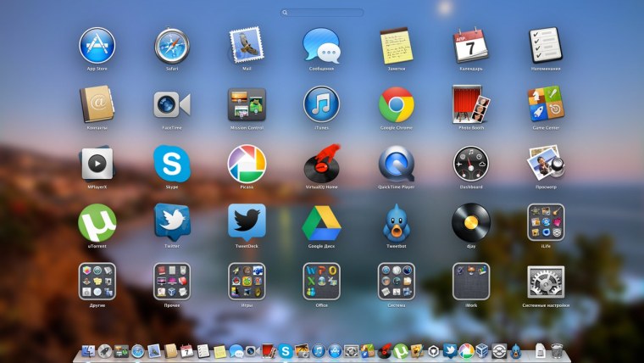The height and width of the screenshot is (363, 644).
Task: Open Finder from the Dock
Action: 87,350
